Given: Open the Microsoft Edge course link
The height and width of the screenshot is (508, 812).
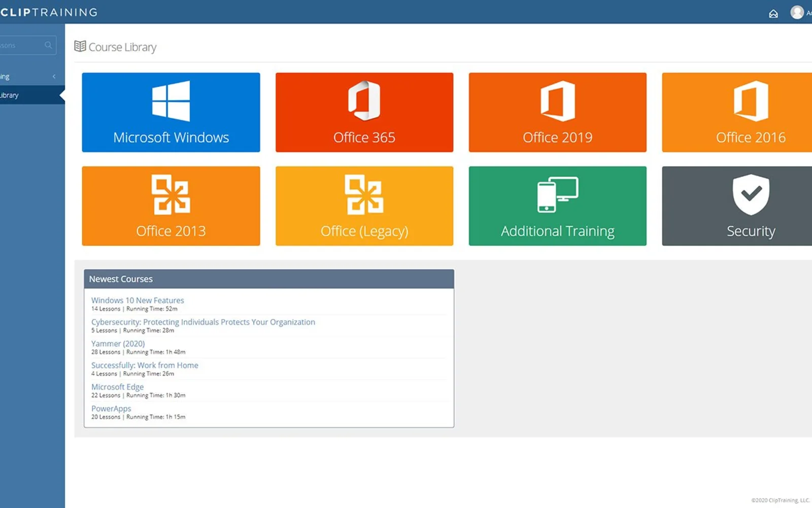Looking at the screenshot, I should pyautogui.click(x=118, y=387).
